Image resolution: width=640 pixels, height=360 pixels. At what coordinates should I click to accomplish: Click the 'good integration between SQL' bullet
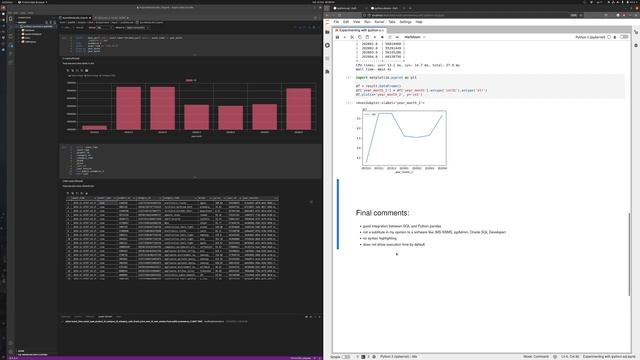(x=402, y=226)
